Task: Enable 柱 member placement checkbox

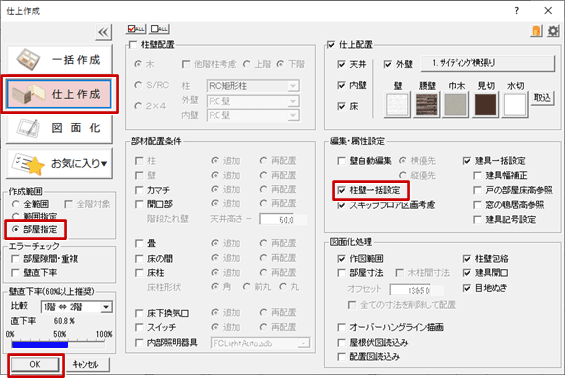Action: point(139,160)
